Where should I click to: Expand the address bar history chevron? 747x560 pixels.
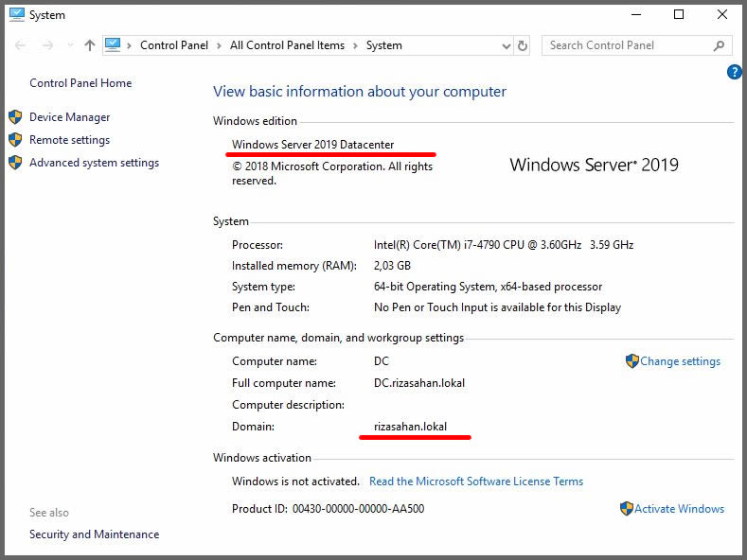click(506, 46)
